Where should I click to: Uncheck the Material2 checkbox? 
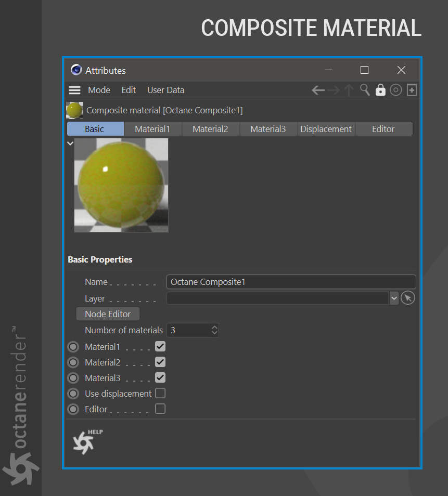click(x=160, y=362)
